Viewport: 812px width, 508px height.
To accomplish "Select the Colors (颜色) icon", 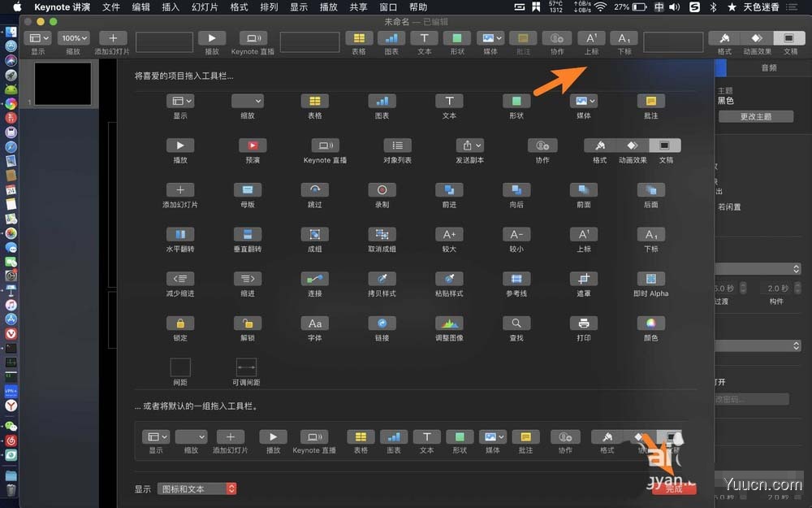I will (651, 323).
